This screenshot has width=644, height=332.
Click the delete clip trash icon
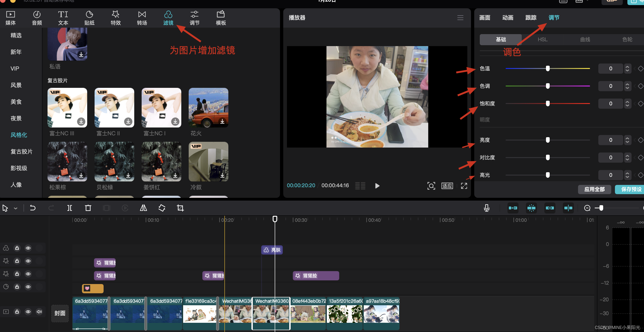(88, 208)
